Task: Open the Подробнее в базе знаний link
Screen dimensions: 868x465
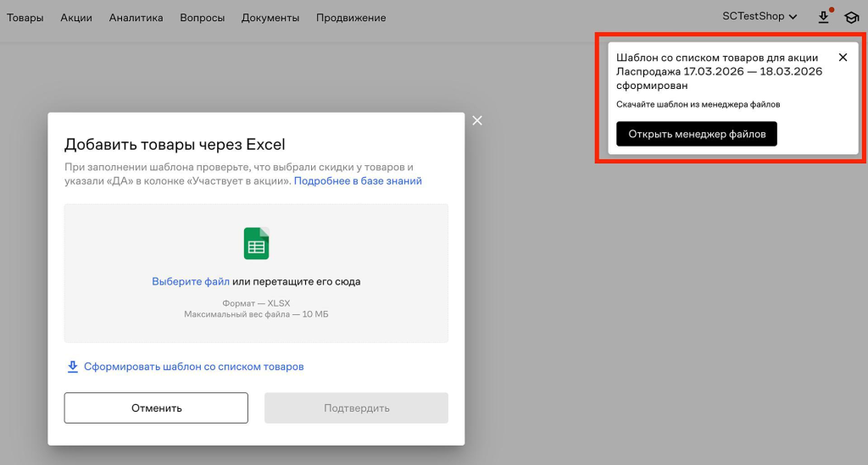Action: [358, 181]
